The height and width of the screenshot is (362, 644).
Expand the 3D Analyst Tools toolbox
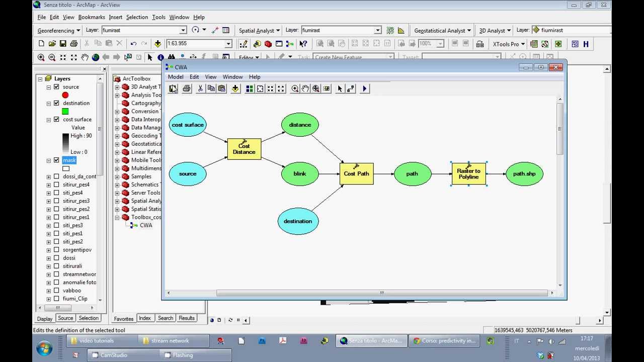coord(117,87)
